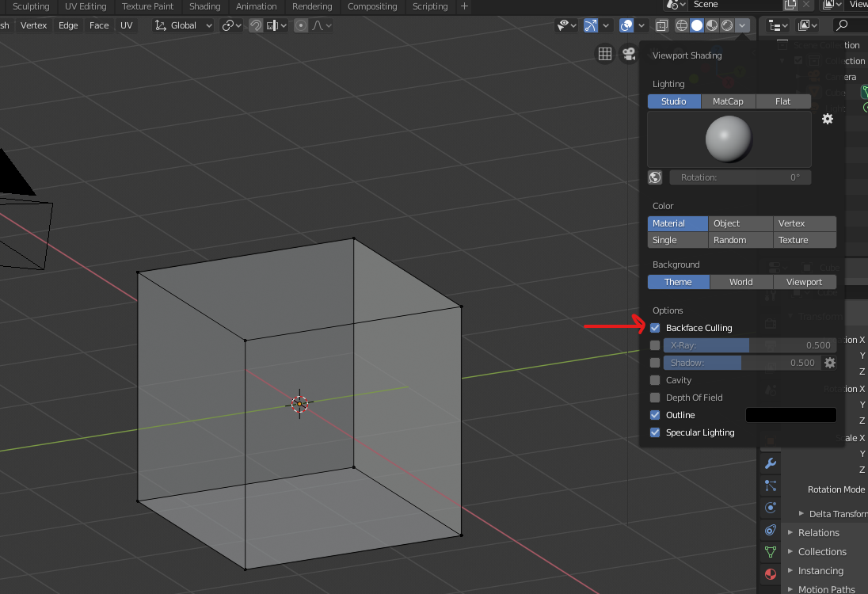Set background to World

click(740, 282)
